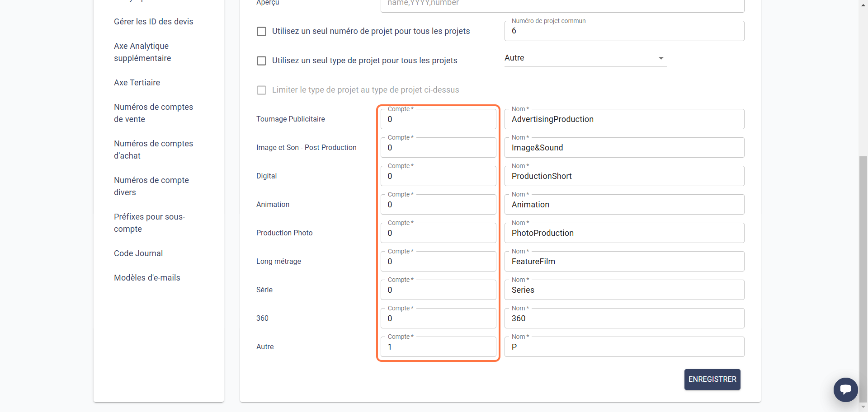Viewport: 868px width, 412px height.
Task: Click Compte field for Production Photo
Action: coord(438,233)
